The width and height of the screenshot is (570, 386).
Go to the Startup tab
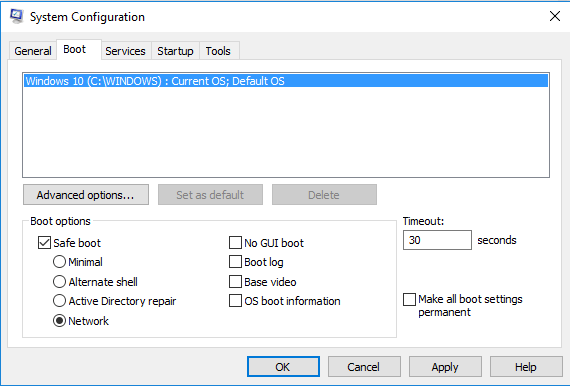175,51
